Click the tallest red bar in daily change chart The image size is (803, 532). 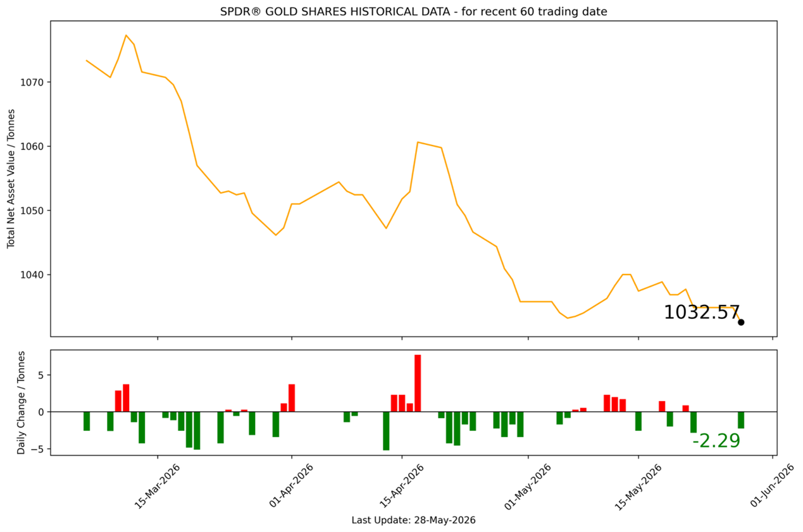418,383
